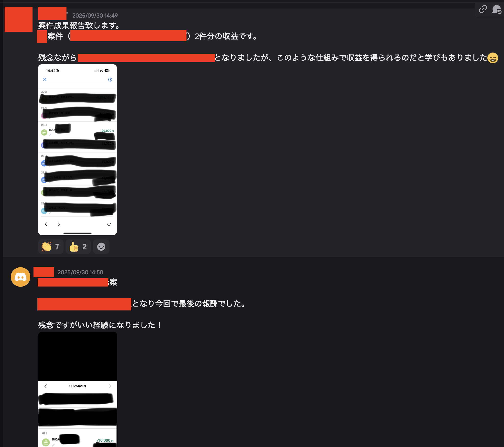504x447 pixels.
Task: Click the orange Discord default avatar
Action: (21, 277)
